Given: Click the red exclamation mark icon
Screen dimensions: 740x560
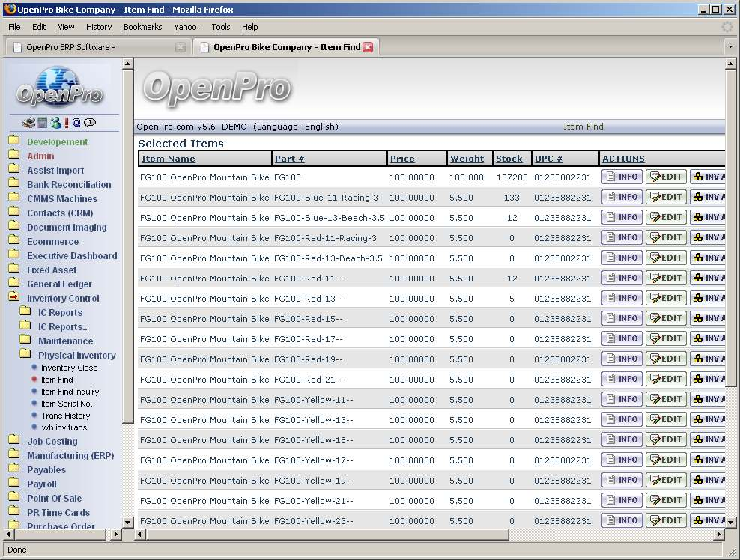Looking at the screenshot, I should (x=67, y=123).
